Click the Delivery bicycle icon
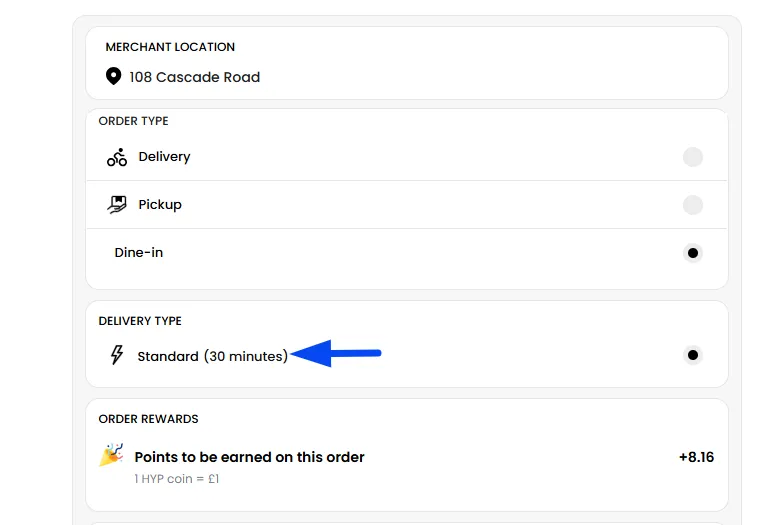 click(x=117, y=157)
